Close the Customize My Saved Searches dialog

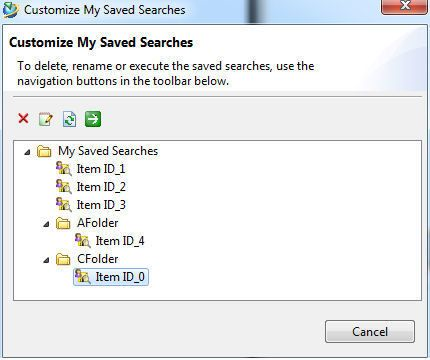point(405,6)
